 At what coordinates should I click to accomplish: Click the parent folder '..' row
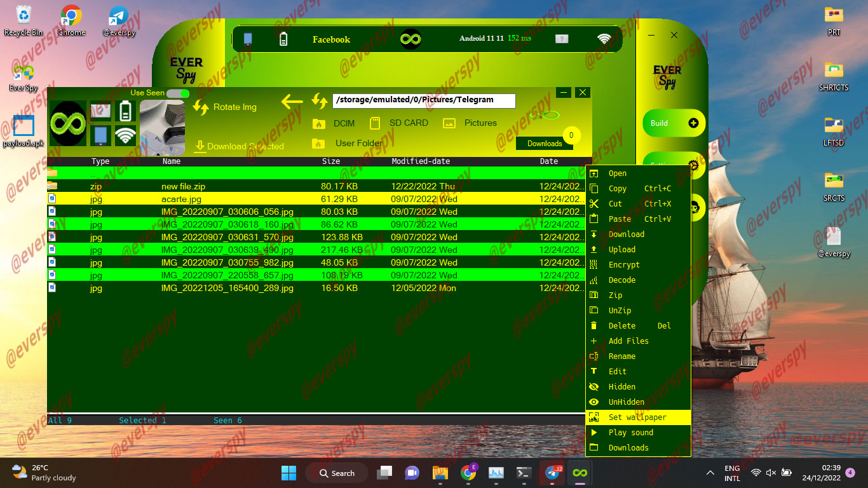pos(316,173)
